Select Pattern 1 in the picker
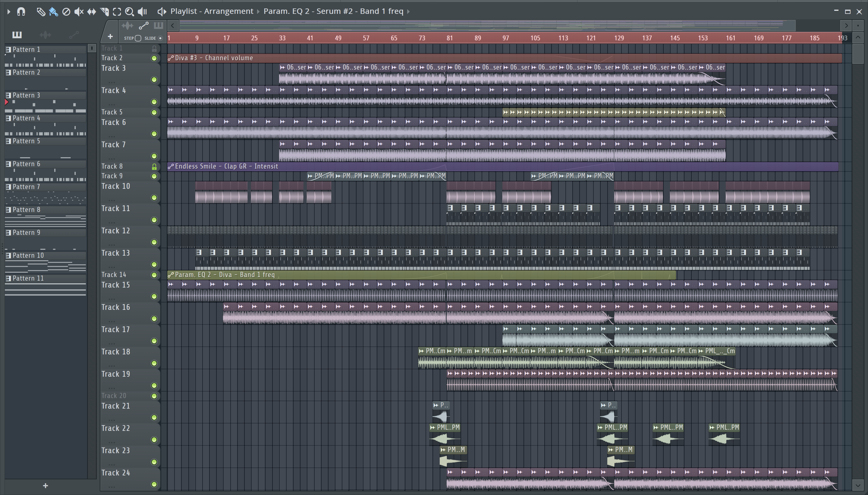868x495 pixels. (45, 50)
